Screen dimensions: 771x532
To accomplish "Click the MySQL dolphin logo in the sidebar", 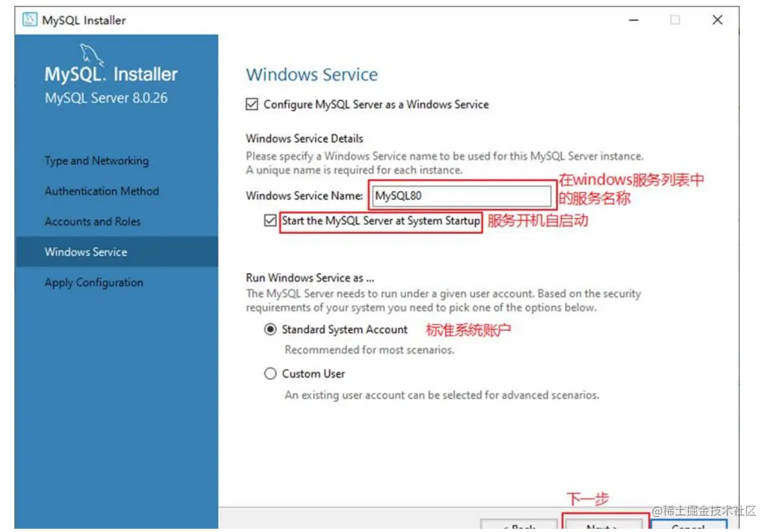I will tap(92, 55).
